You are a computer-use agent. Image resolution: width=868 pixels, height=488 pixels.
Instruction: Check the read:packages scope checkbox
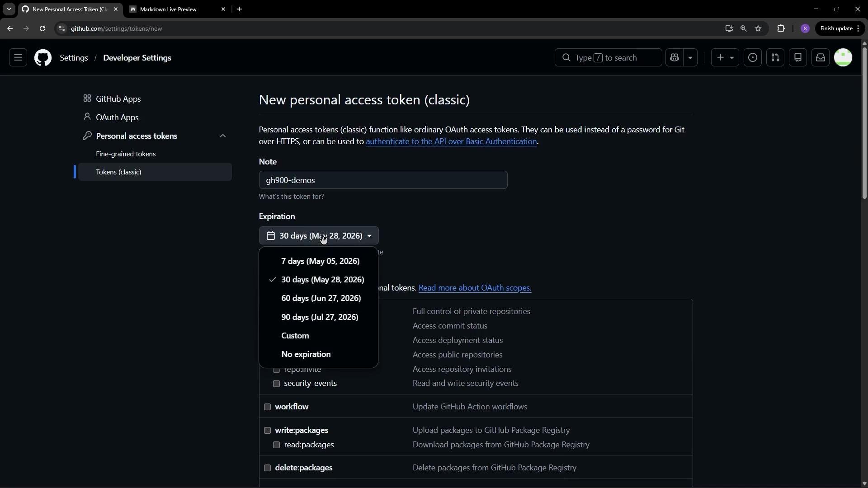276,445
